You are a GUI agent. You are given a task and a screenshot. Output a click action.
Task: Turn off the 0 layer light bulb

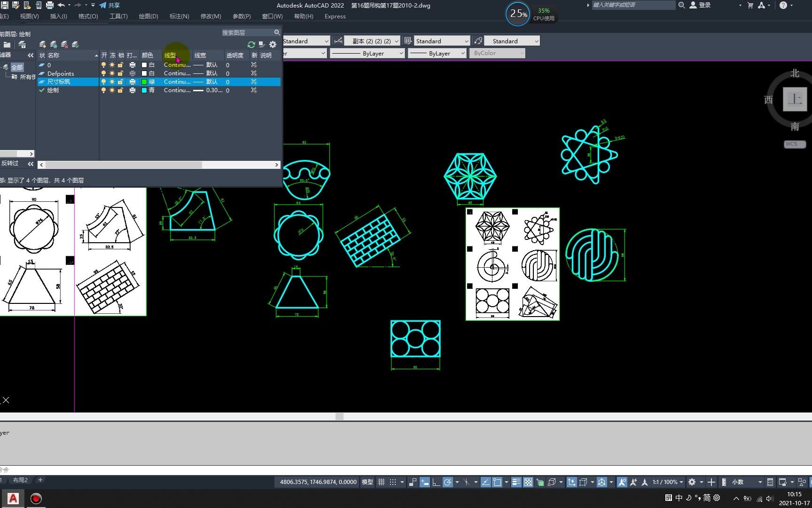[103, 65]
